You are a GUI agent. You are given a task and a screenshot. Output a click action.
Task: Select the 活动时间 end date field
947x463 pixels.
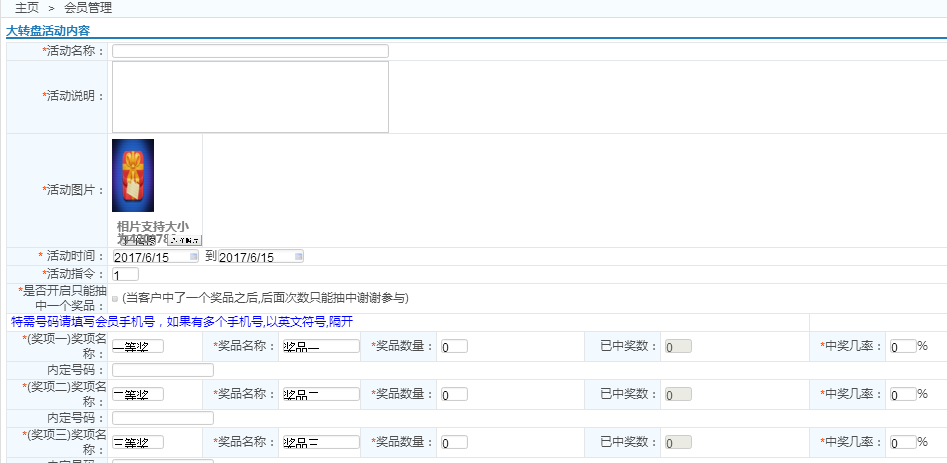[x=255, y=257]
